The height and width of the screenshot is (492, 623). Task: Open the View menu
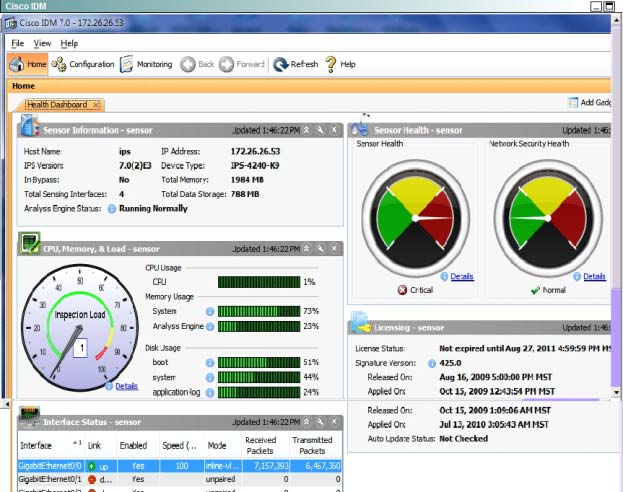click(x=42, y=43)
